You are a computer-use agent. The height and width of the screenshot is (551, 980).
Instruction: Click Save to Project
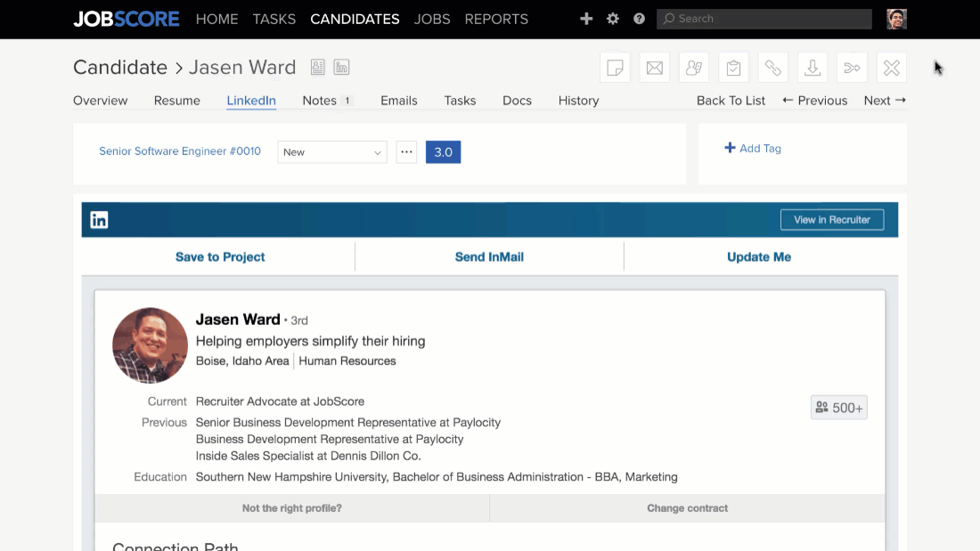(220, 256)
